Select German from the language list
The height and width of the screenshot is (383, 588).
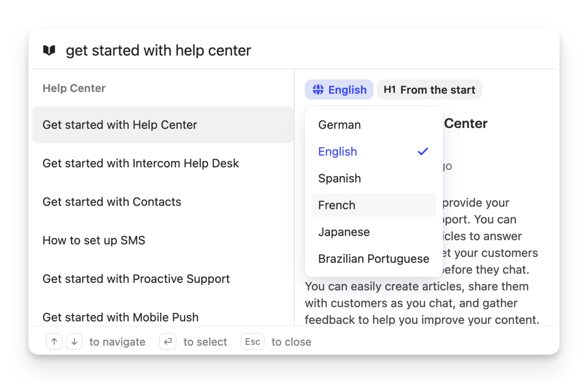(x=339, y=125)
